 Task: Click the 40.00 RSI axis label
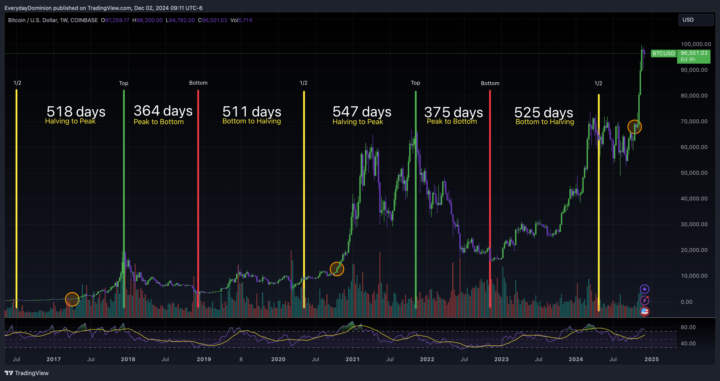[688, 343]
